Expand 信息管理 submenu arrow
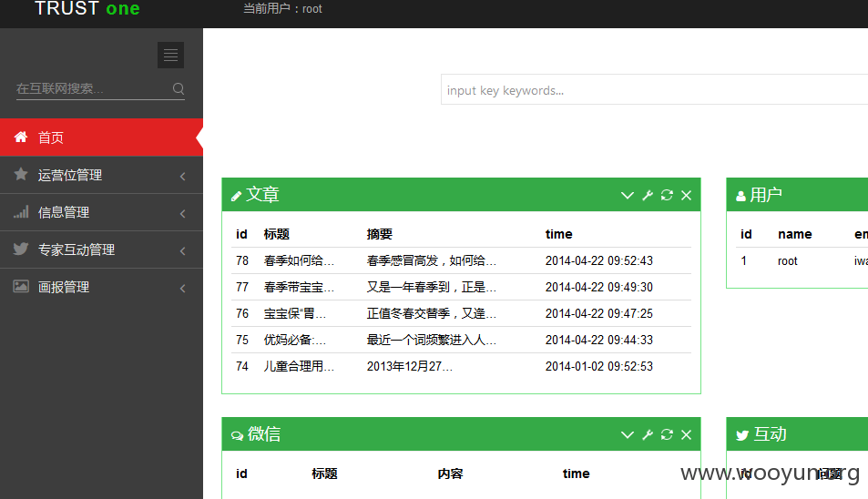 pos(183,214)
